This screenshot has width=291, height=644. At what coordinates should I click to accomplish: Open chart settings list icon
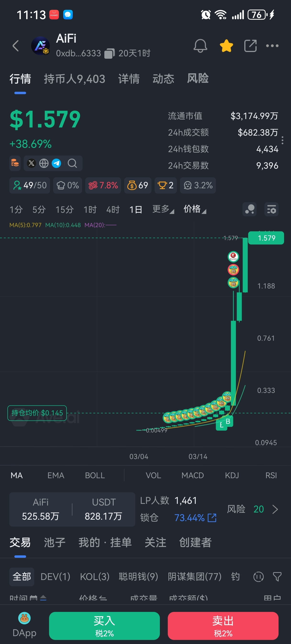272,209
